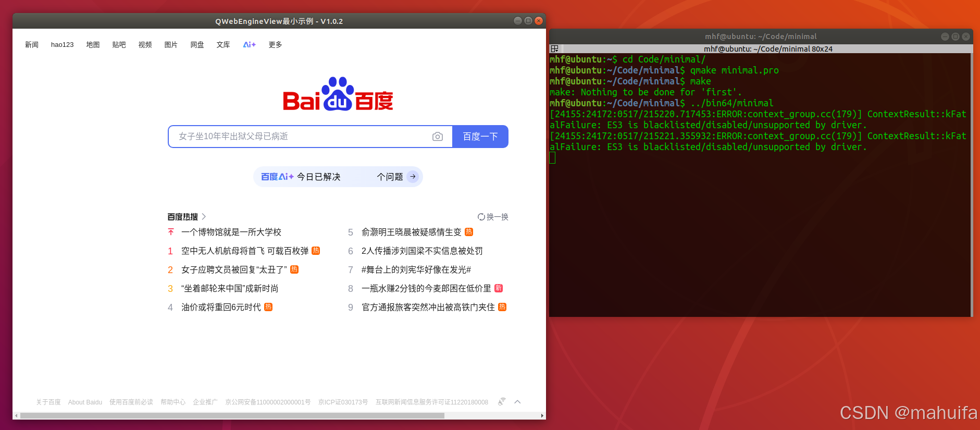Click the accessibility icon in footer
Screen dimensions: 980x430
point(502,402)
